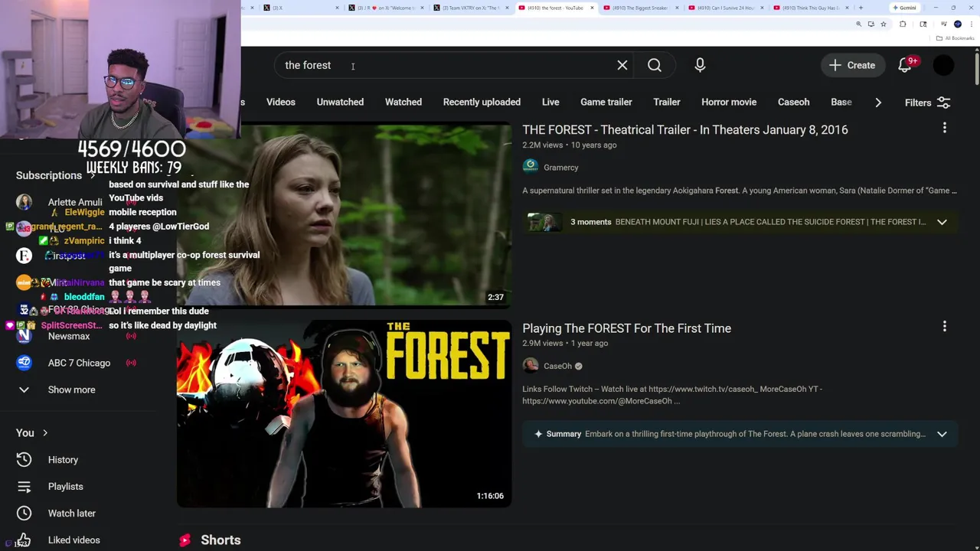
Task: Switch to Think This Guy Has tab
Action: pyautogui.click(x=808, y=8)
